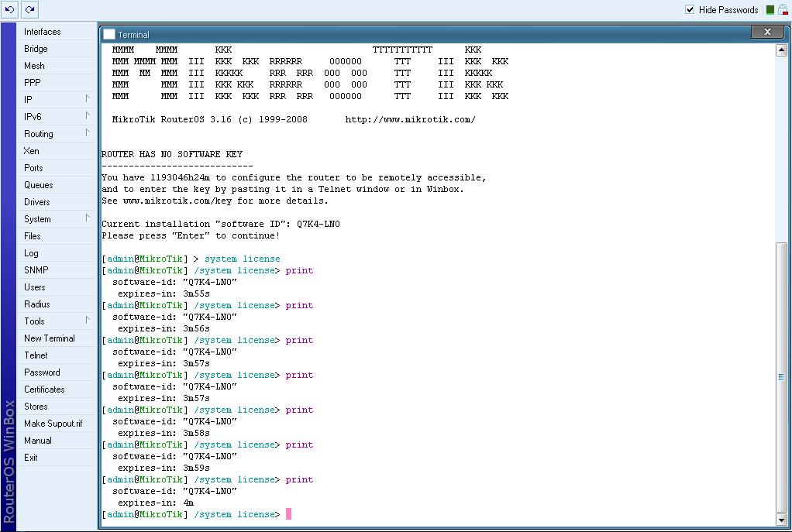Expand the IP submenu arrow
Viewport: 792px width, 532px height.
[x=88, y=99]
